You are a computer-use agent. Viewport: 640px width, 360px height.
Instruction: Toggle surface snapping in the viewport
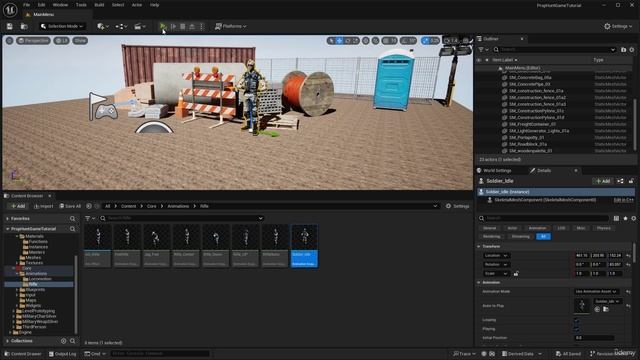tap(376, 40)
